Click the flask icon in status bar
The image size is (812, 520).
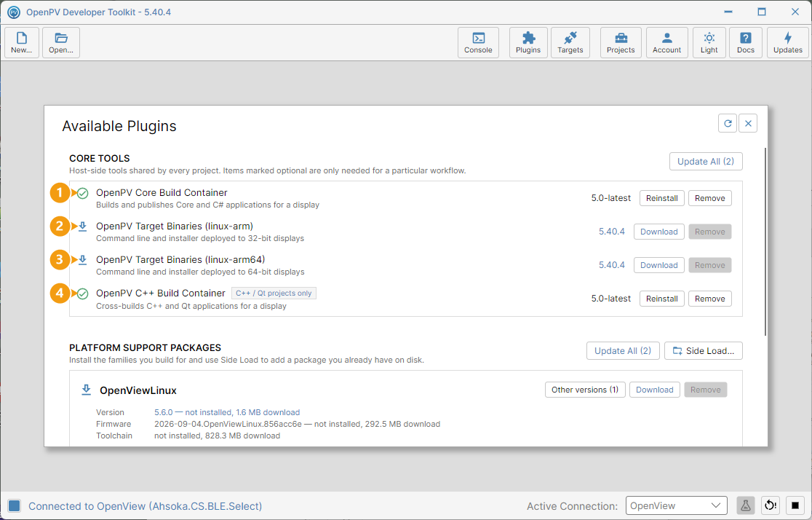tap(745, 505)
